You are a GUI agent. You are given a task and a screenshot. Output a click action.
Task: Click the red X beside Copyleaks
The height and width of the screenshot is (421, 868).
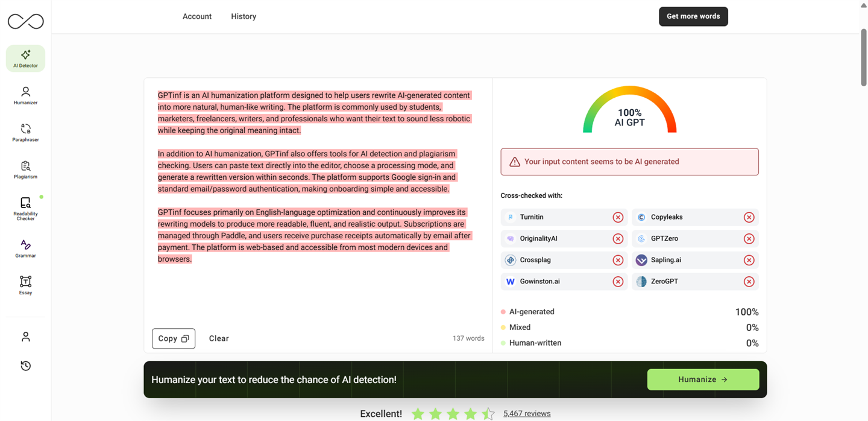point(749,217)
